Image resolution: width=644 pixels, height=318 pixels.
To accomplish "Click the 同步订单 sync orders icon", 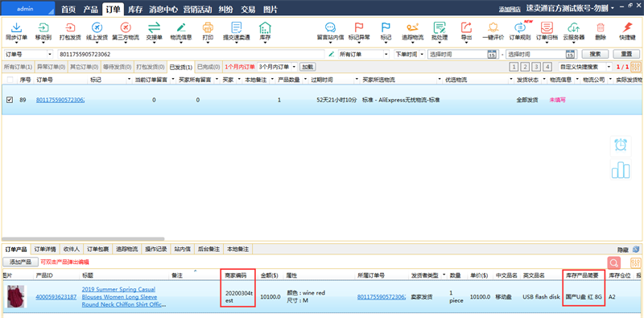I will point(16,28).
